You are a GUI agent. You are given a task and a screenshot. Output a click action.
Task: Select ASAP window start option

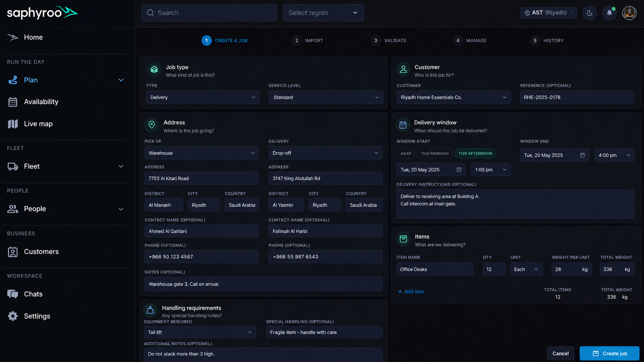click(x=406, y=154)
